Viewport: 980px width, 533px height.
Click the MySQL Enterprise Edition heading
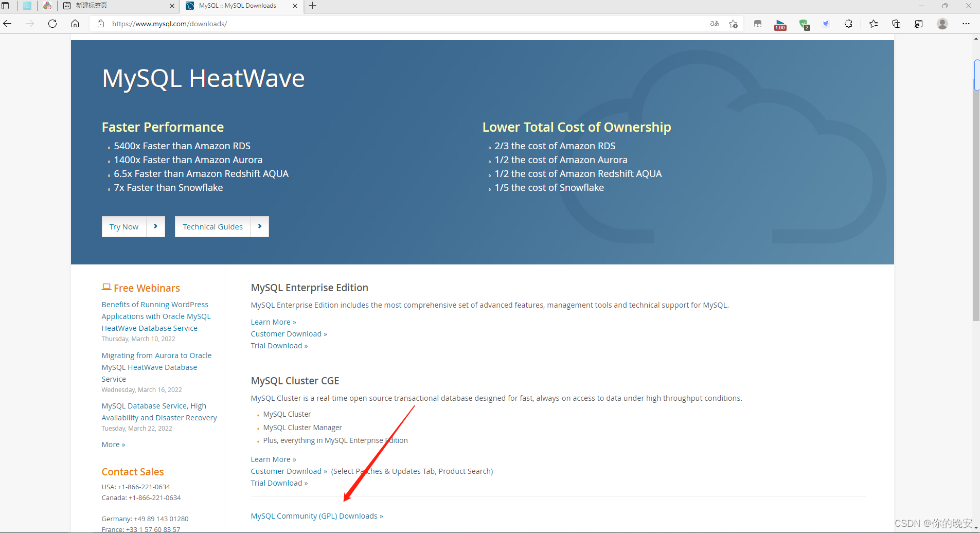click(x=310, y=288)
